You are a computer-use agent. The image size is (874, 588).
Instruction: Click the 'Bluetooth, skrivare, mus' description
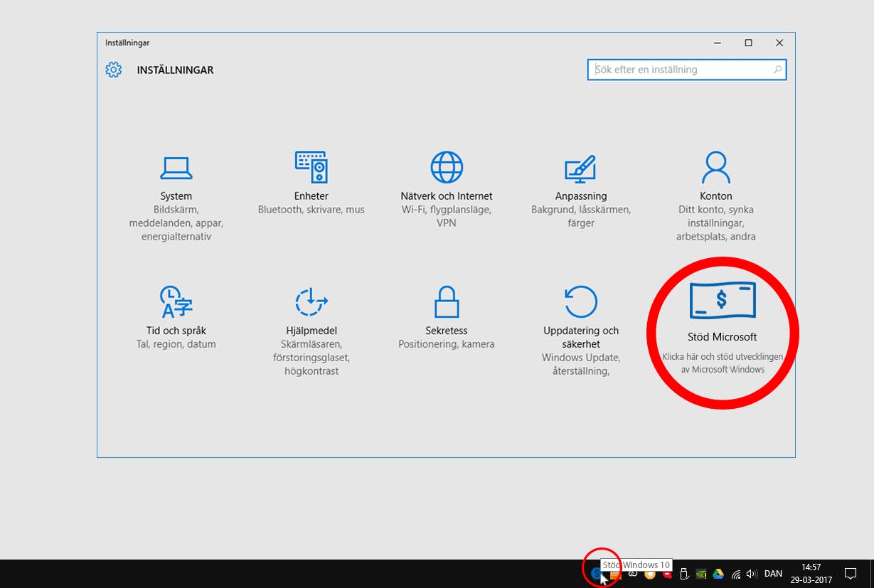[311, 210]
